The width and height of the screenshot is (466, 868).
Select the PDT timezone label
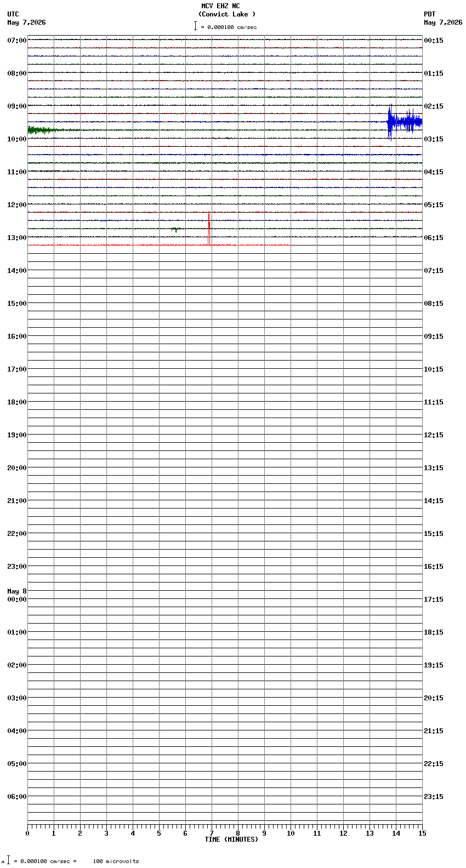[x=430, y=14]
